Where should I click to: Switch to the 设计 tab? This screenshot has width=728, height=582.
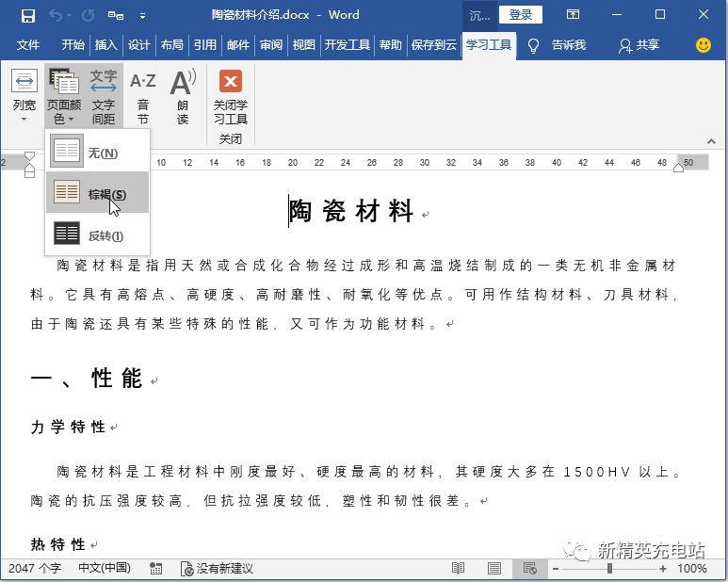(x=138, y=45)
